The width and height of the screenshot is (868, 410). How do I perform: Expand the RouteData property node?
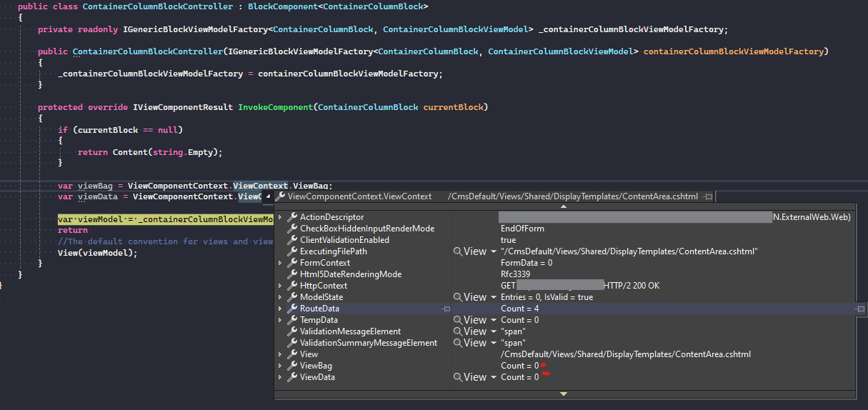coord(280,309)
